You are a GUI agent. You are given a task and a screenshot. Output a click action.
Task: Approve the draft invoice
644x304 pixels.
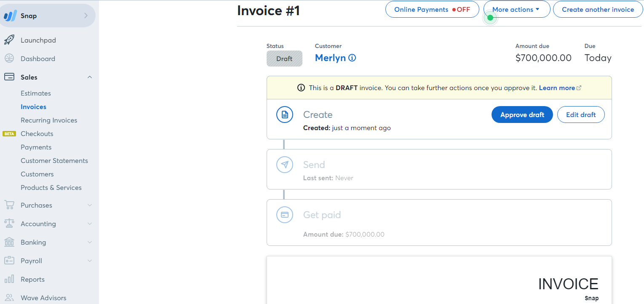pyautogui.click(x=522, y=114)
